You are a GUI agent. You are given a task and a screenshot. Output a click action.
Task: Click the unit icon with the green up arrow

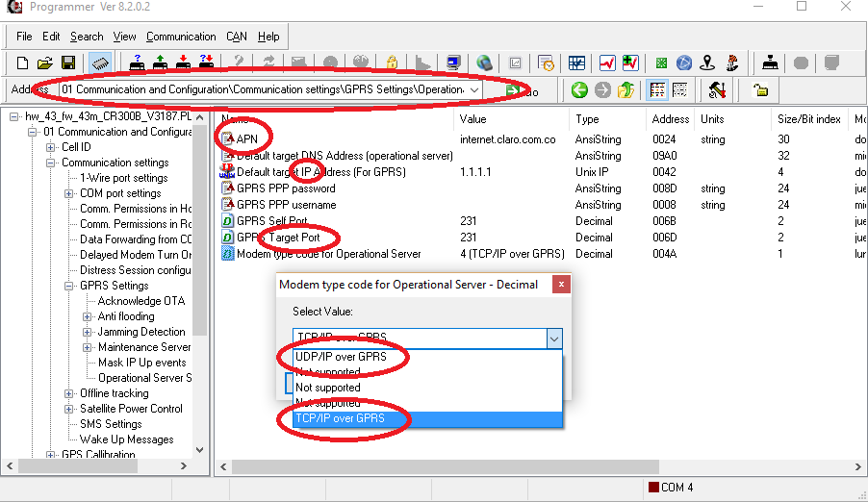click(160, 63)
